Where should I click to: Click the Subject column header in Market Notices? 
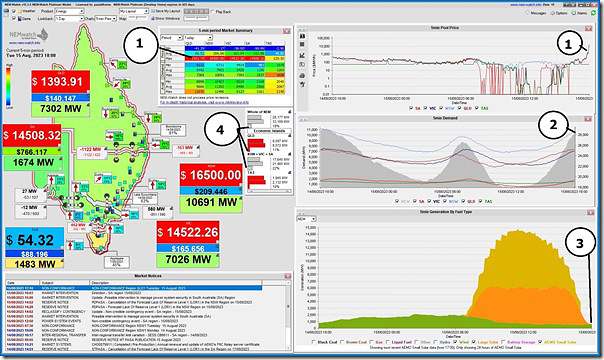point(65,283)
